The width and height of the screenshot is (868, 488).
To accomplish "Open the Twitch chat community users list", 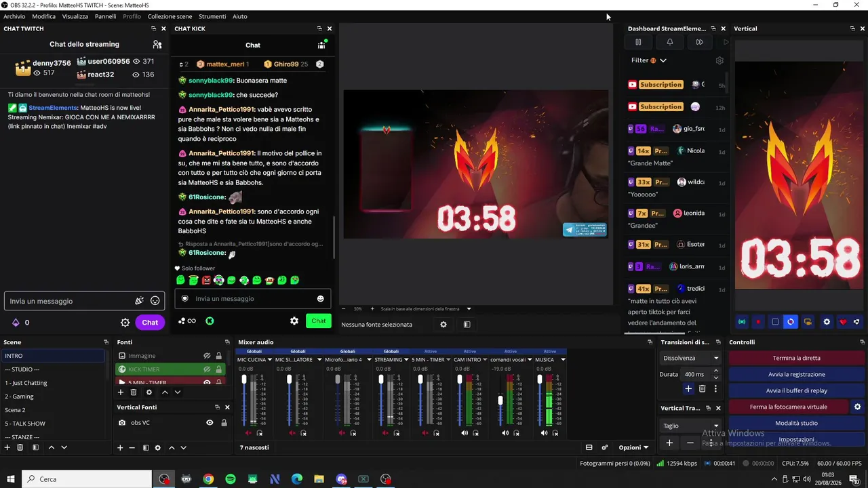I will pos(157,45).
